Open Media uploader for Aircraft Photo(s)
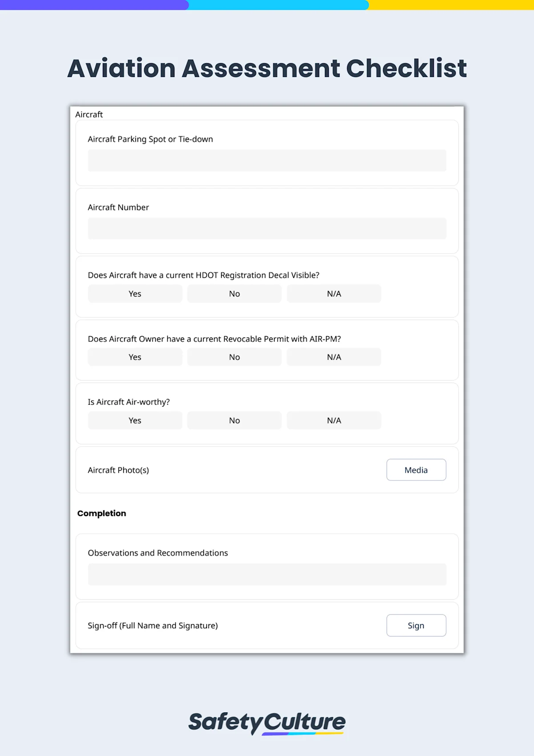 [416, 470]
